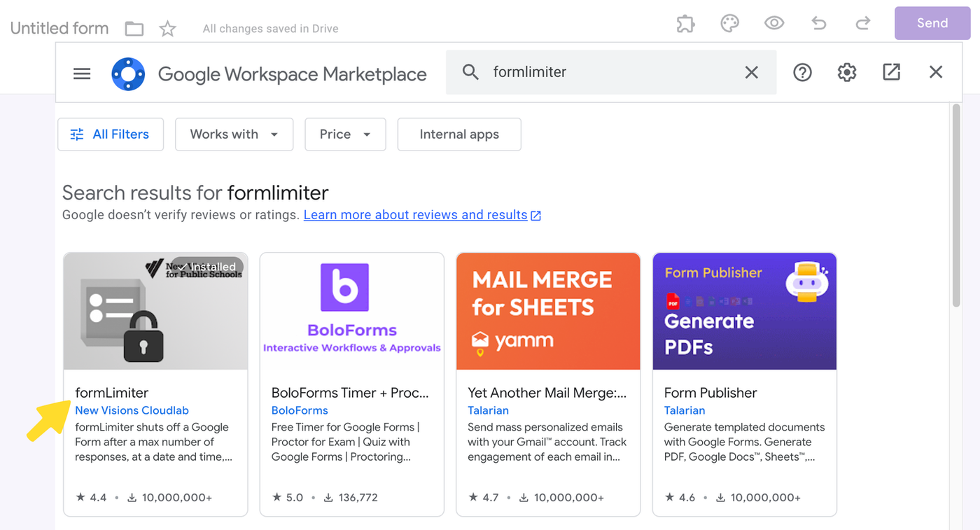
Task: Click BoloForms' 136,772 download count
Action: click(351, 498)
